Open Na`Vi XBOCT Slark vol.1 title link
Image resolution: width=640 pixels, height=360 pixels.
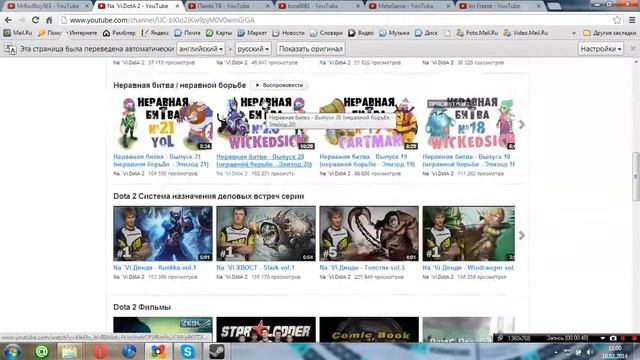(256, 268)
